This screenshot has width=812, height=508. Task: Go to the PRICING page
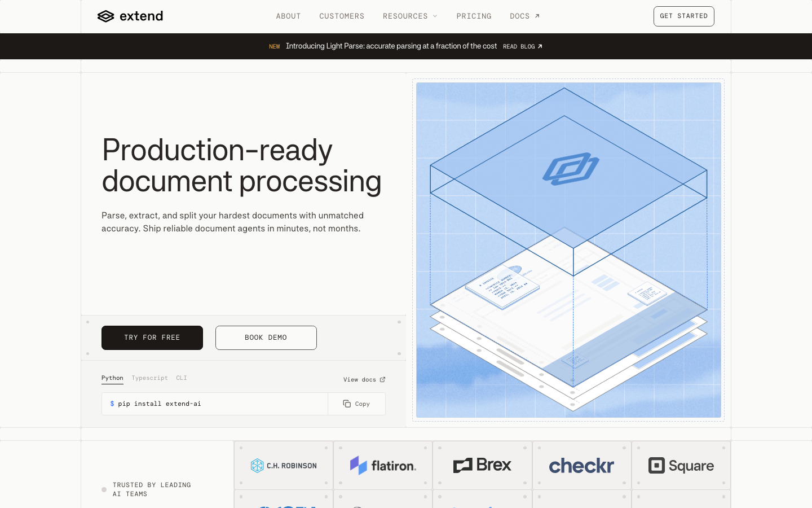tap(474, 16)
